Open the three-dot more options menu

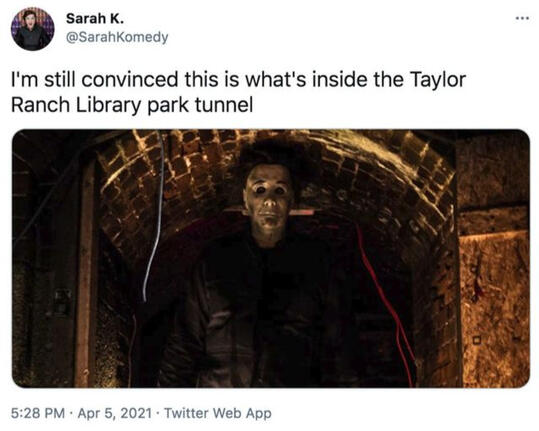(x=522, y=18)
